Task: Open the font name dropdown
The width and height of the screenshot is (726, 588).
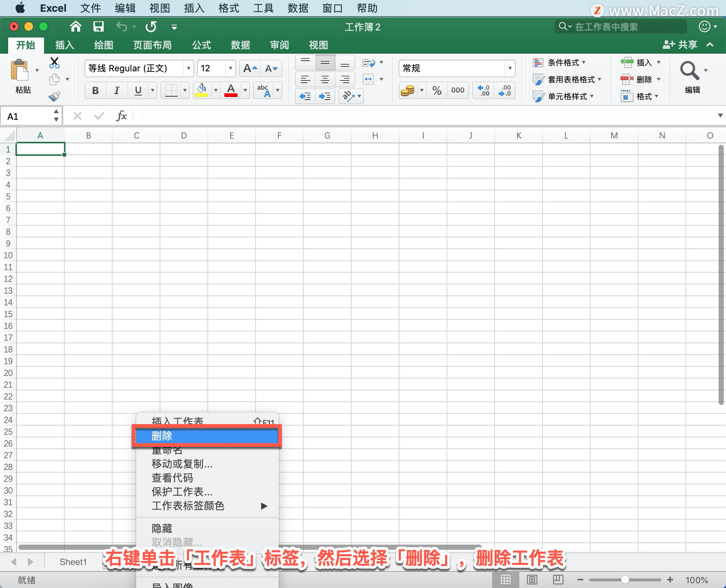Action: pyautogui.click(x=188, y=68)
